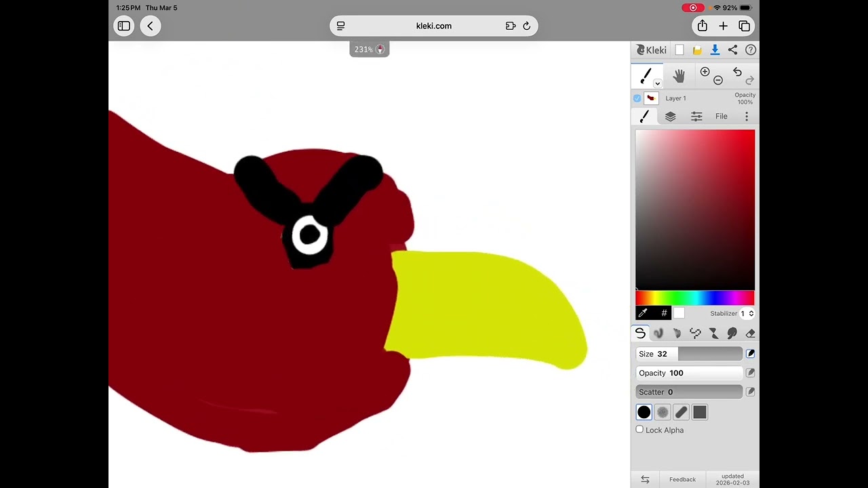Choose the calligraphy brush tip
The height and width of the screenshot is (488, 868).
tap(681, 412)
